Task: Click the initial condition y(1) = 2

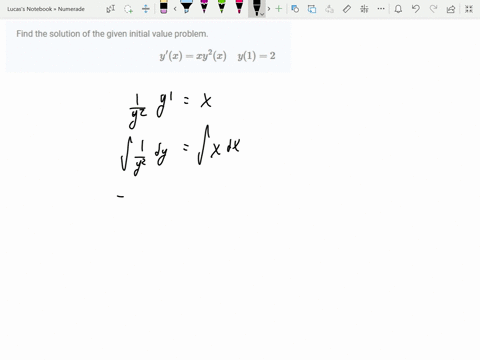Action: (256, 56)
